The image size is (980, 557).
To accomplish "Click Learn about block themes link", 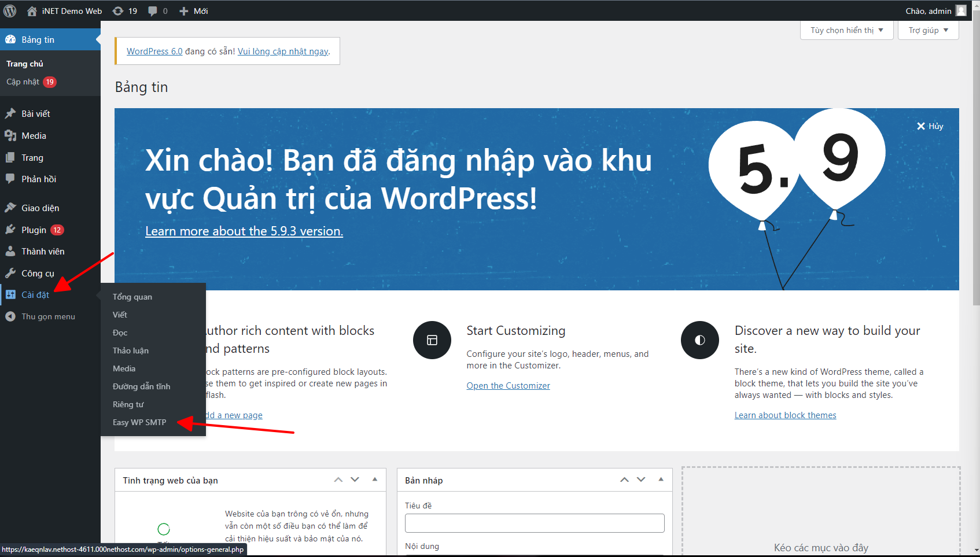I will 785,415.
